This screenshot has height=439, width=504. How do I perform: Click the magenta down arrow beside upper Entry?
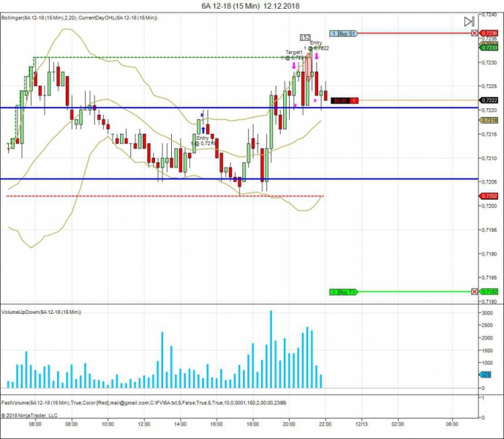(317, 56)
